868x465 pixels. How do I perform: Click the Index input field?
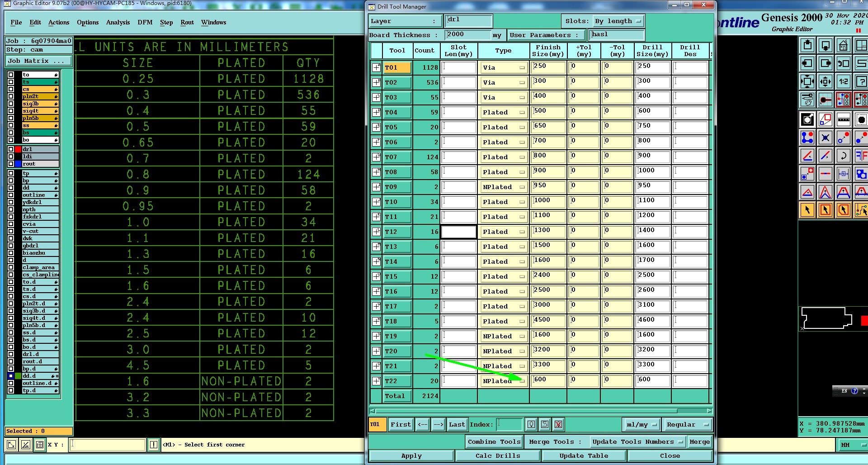(x=509, y=424)
